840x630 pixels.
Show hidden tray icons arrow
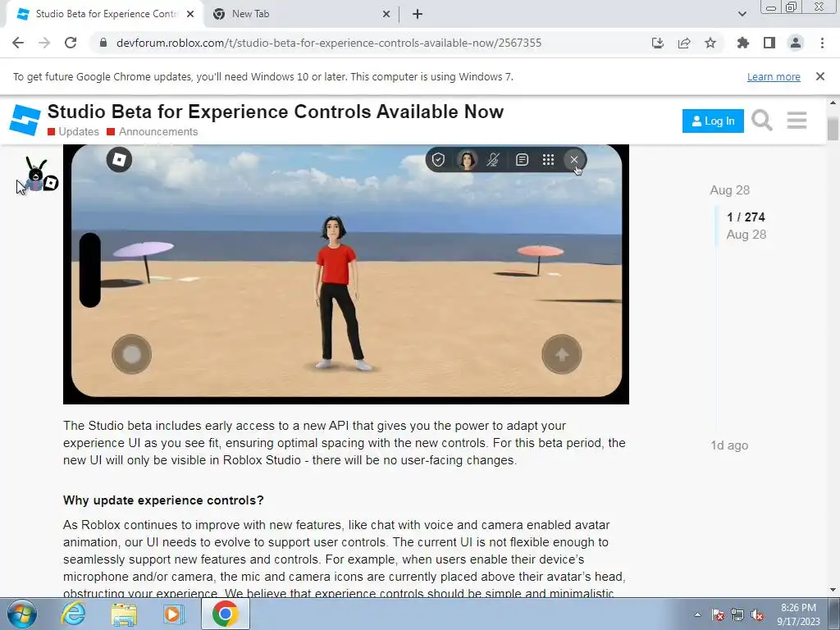697,614
